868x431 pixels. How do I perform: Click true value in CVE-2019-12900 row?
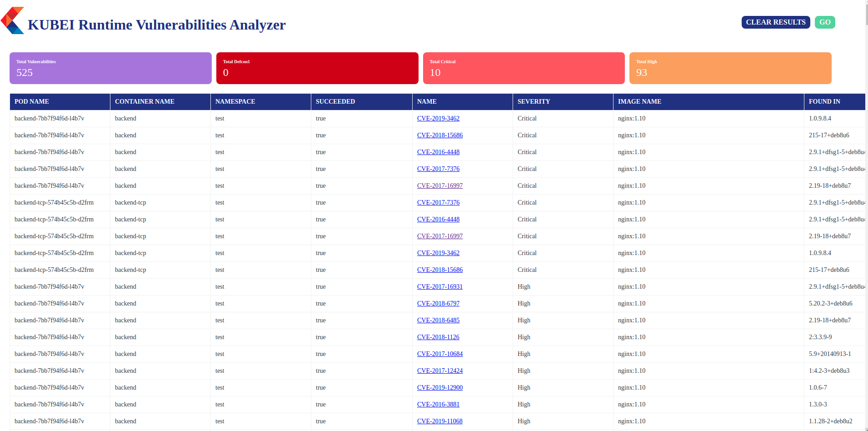point(320,387)
